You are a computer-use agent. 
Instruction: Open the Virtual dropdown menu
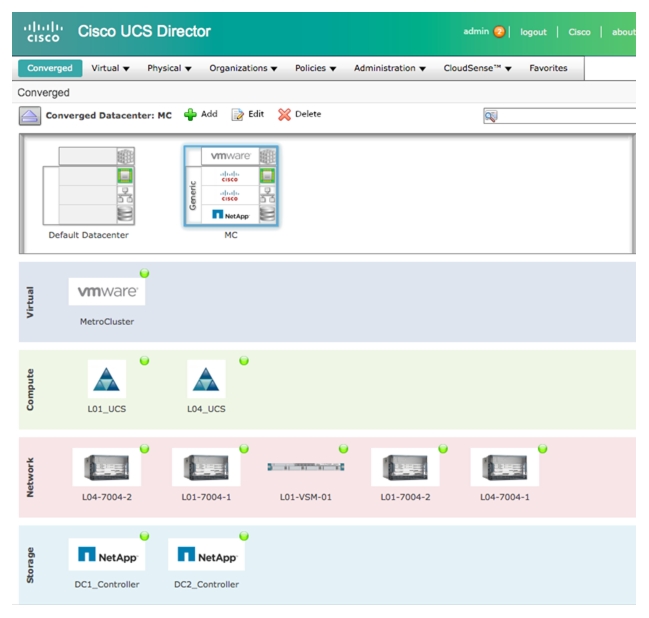[111, 68]
